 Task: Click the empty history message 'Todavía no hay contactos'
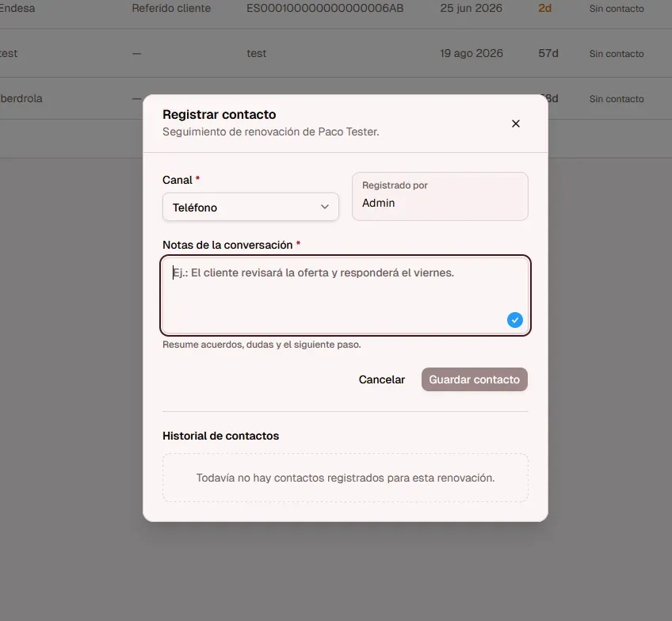[346, 478]
